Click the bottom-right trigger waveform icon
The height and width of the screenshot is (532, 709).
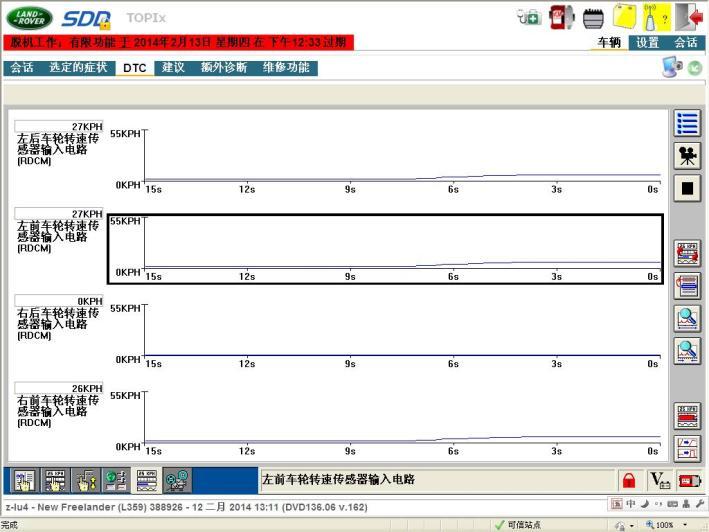[687, 449]
